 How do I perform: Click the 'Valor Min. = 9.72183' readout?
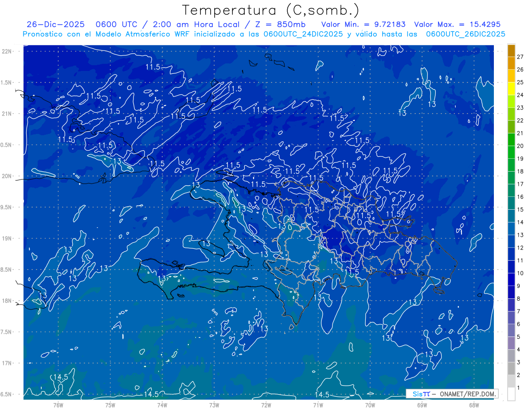364,24
